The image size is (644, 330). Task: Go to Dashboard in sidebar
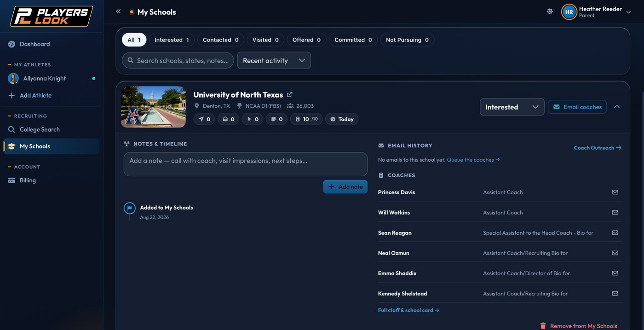click(52, 44)
